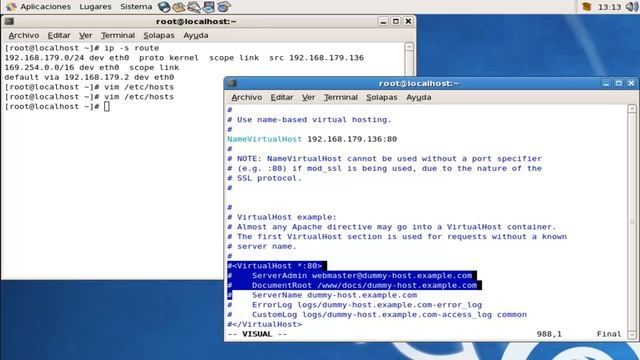
Task: Click the yellow package updates tray icon
Action: click(x=587, y=7)
